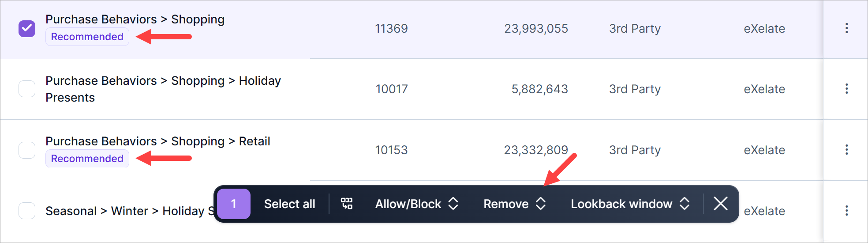Open three-dot menu for Holiday Presents row

[x=846, y=89]
